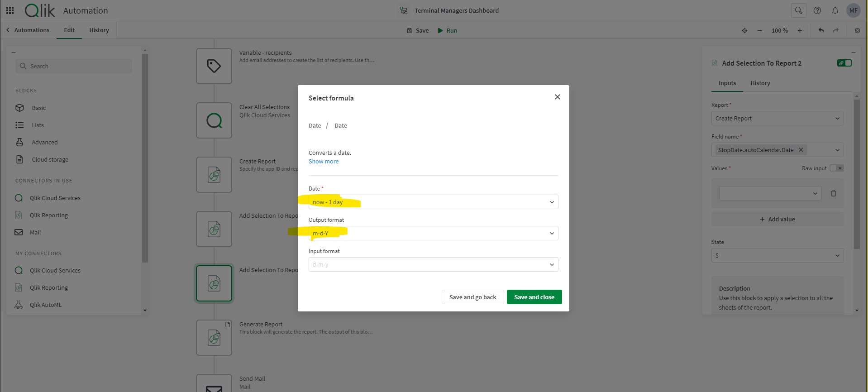Zoom in with the plus icon

click(800, 30)
